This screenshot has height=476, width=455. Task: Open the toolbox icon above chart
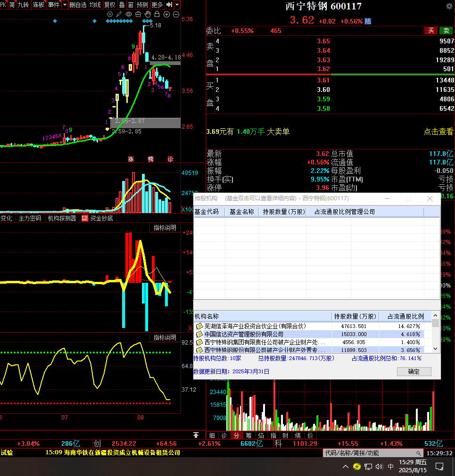coord(138,14)
